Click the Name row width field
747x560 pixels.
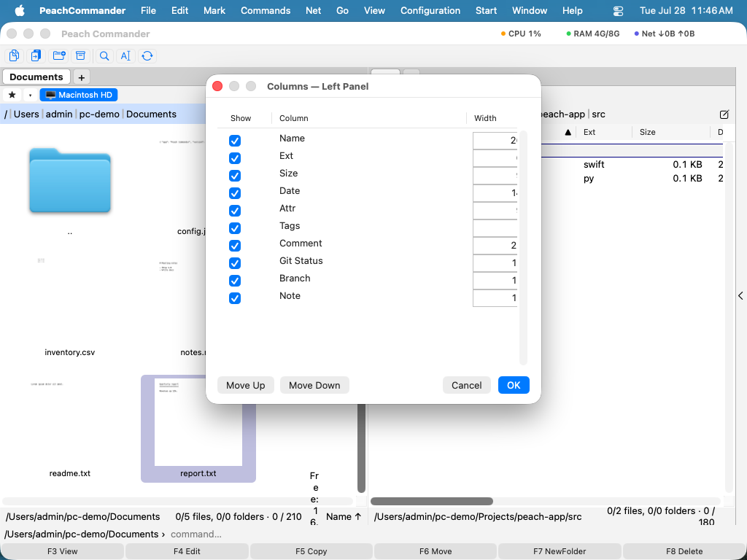[495, 141]
